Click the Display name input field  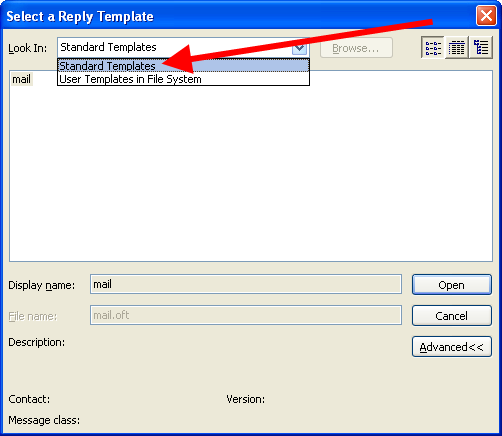coord(246,284)
